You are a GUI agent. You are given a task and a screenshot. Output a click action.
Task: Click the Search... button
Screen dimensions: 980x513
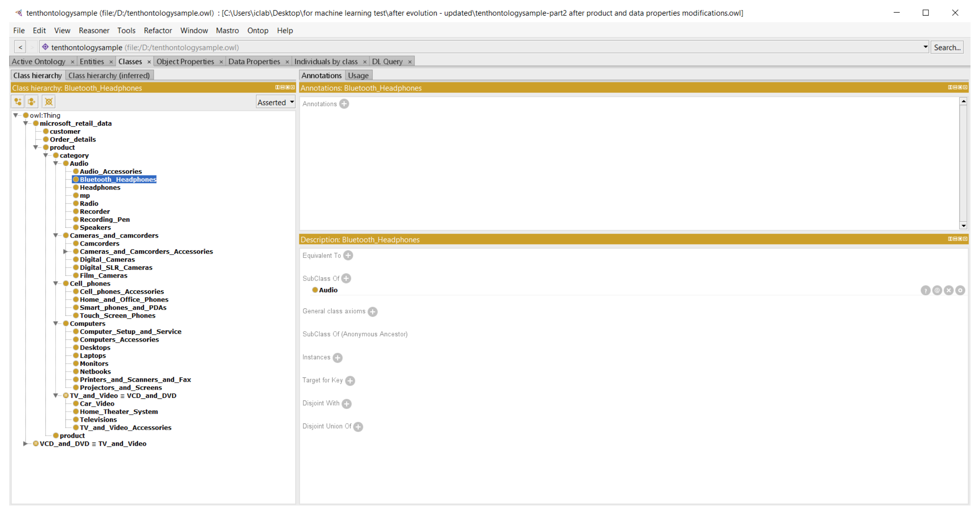point(946,47)
